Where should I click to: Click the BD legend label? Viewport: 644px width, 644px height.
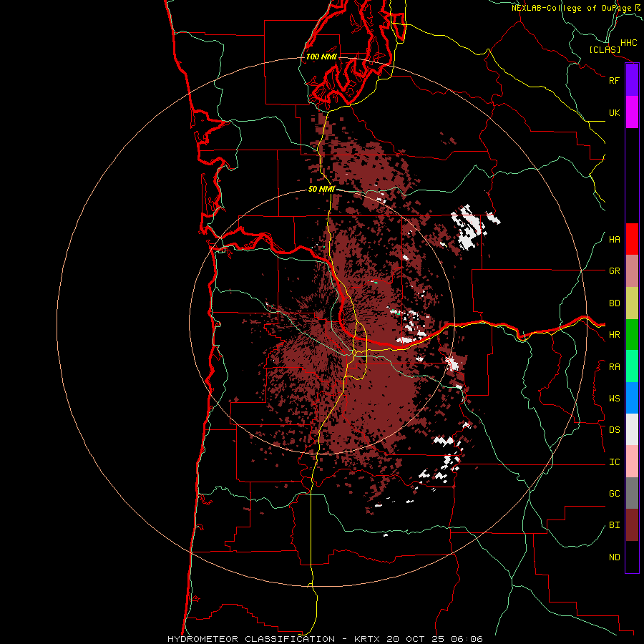click(614, 303)
